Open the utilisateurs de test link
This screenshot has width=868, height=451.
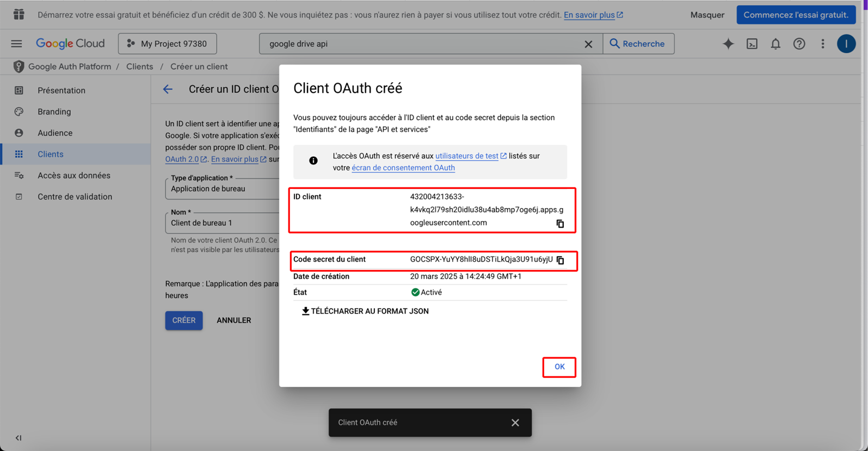(x=467, y=156)
